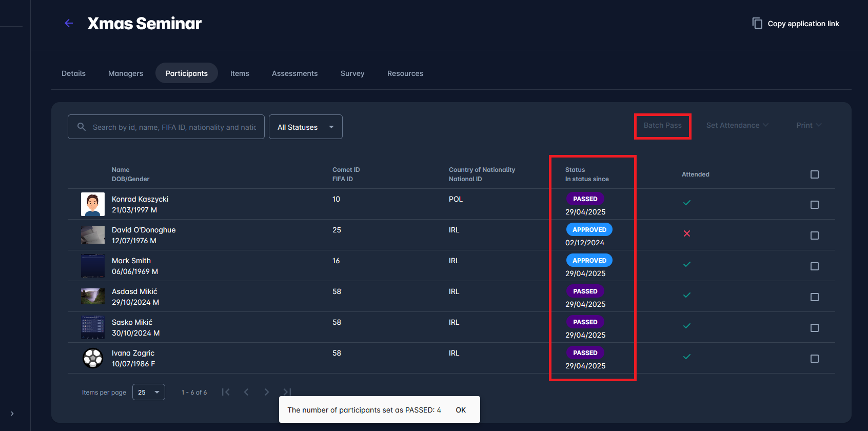Go to the next page of results
The height and width of the screenshot is (431, 868).
(266, 392)
